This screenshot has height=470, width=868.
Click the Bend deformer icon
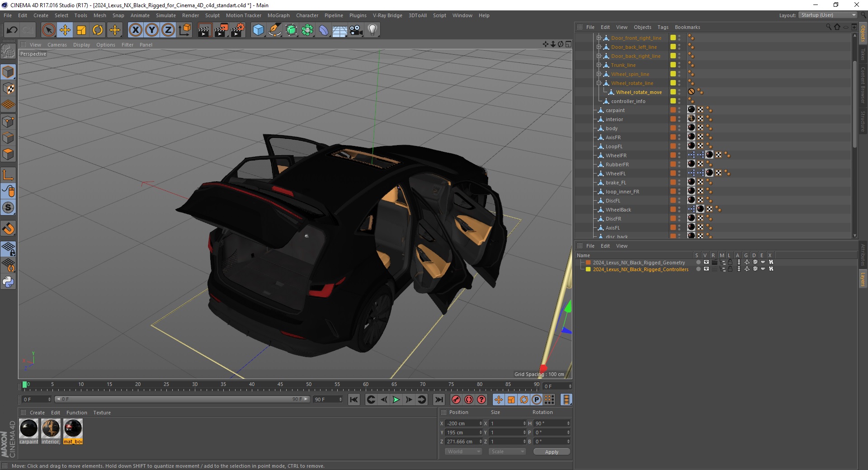pyautogui.click(x=324, y=30)
